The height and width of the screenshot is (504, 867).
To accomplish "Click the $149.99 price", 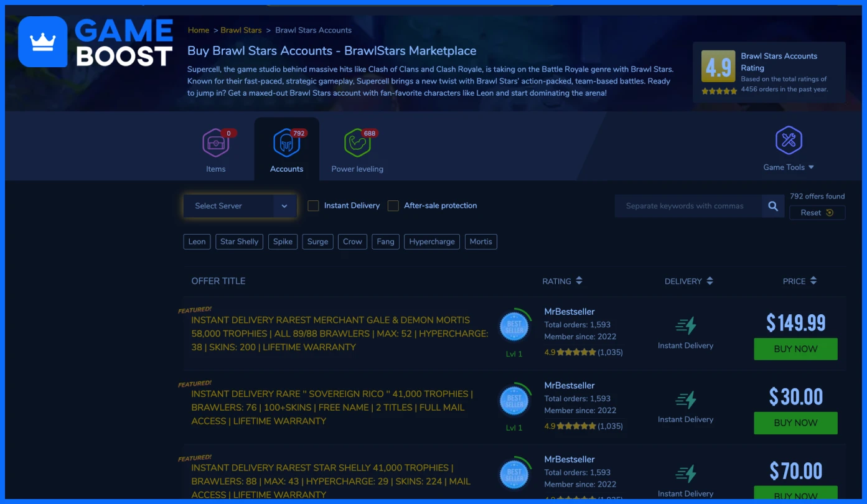I will click(x=795, y=323).
